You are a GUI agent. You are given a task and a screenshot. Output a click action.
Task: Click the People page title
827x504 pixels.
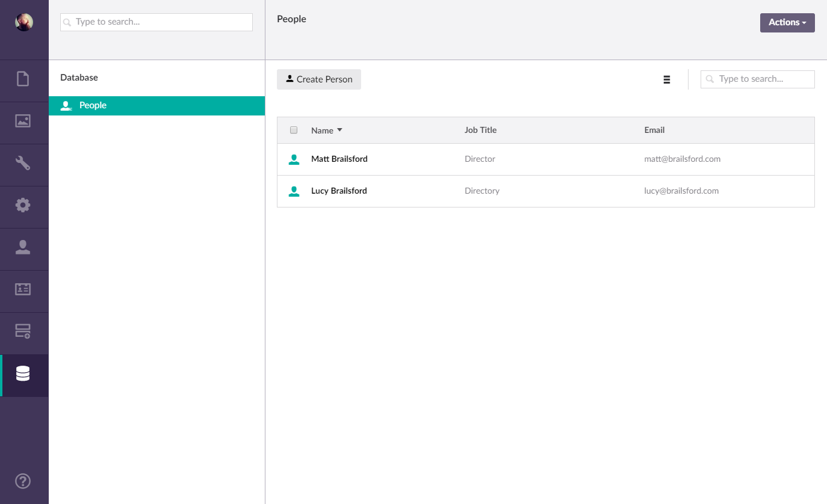[x=291, y=19]
